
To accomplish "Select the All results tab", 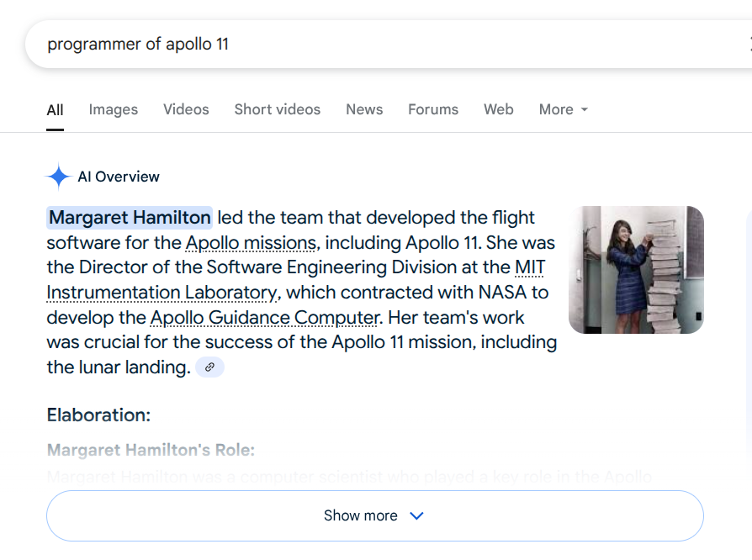I will click(x=55, y=110).
